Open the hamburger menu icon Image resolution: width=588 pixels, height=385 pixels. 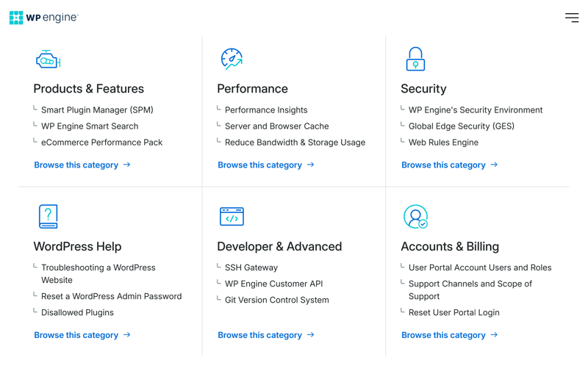(572, 18)
